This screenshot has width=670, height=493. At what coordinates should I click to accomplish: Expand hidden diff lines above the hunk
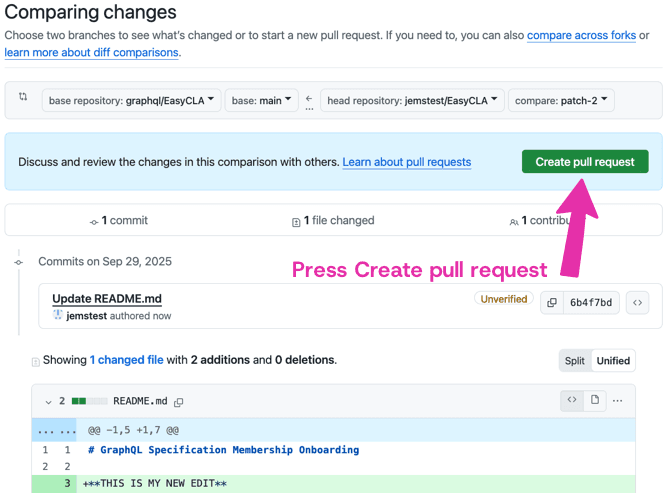coord(56,430)
